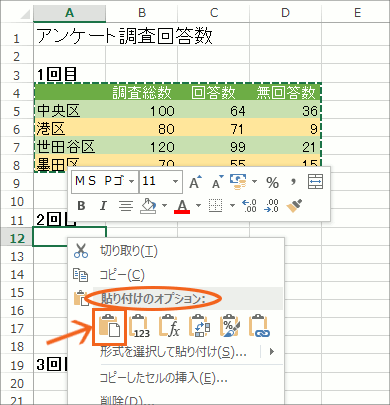The width and height of the screenshot is (390, 405).
Task: Apply percent style with % button
Action: pyautogui.click(x=272, y=182)
